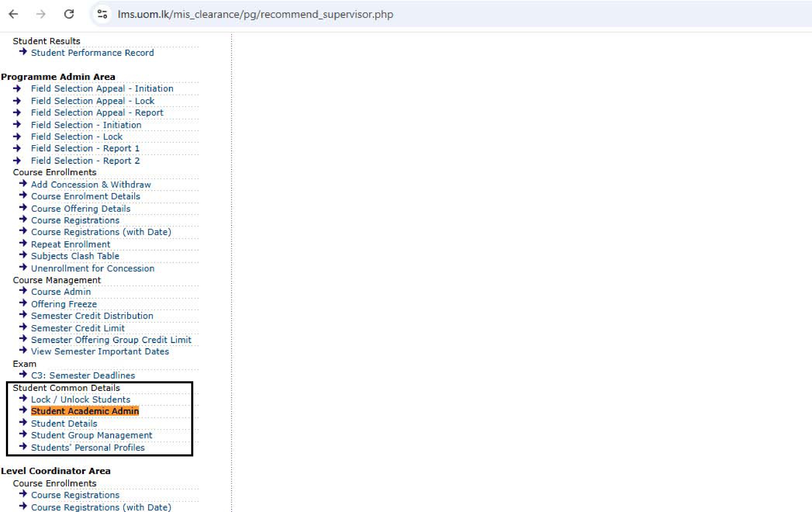Click the browser back arrow
The image size is (812, 512).
[x=13, y=14]
